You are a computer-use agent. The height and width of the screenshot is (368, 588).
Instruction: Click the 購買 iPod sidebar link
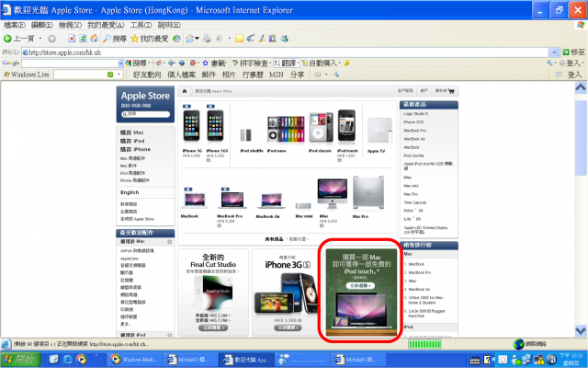point(132,141)
